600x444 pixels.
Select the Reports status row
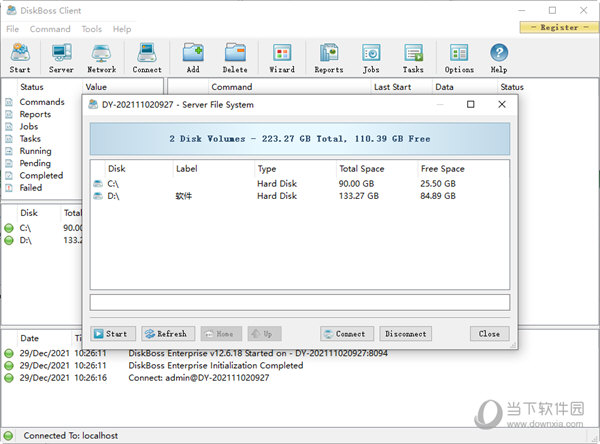pos(35,114)
